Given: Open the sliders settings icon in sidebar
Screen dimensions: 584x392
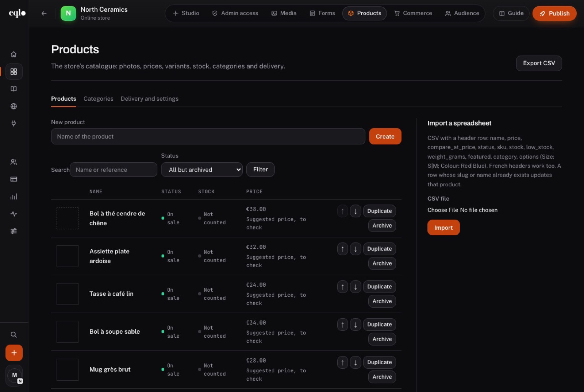Looking at the screenshot, I should click(x=14, y=231).
